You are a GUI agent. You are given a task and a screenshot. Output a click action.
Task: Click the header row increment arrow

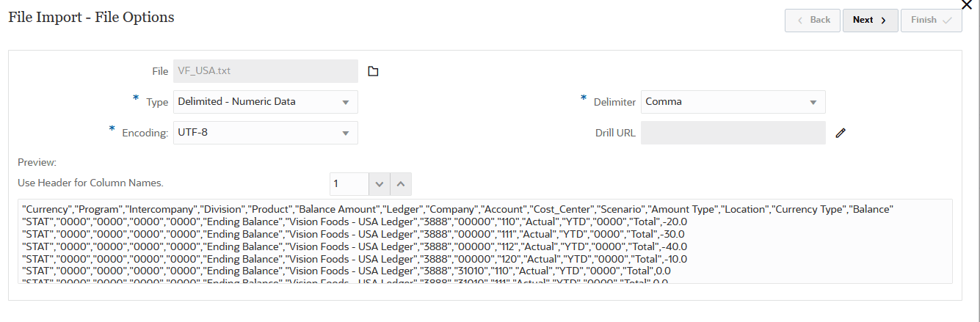[400, 183]
